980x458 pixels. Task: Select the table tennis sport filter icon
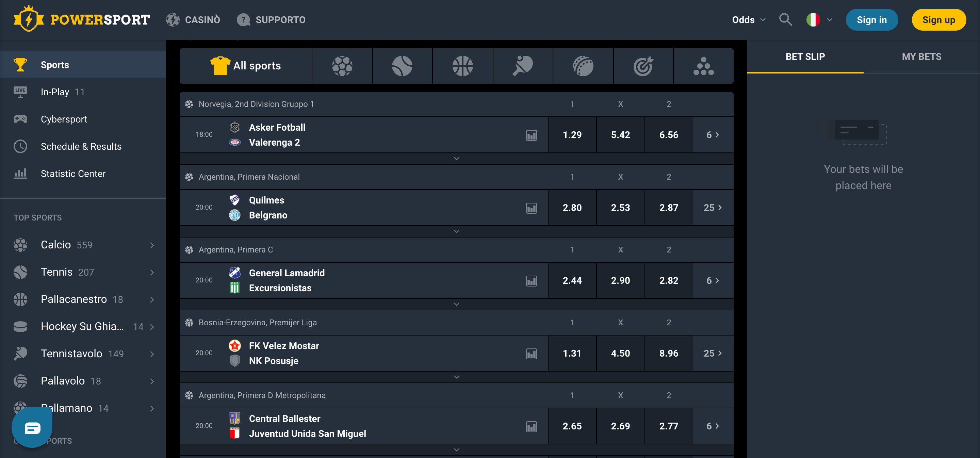(523, 66)
